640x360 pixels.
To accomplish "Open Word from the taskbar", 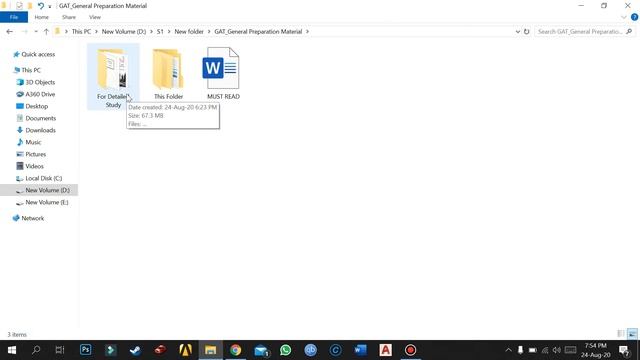I will (360, 350).
